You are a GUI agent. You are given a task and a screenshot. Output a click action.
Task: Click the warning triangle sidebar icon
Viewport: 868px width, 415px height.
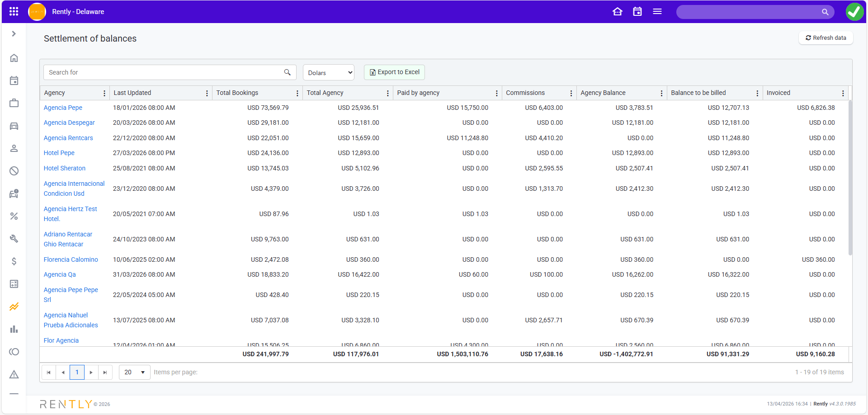(14, 374)
